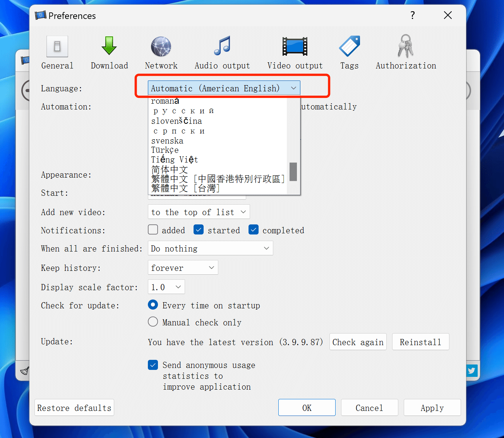Open the Keep history dropdown
Image resolution: width=504 pixels, height=438 pixels.
[x=183, y=268]
